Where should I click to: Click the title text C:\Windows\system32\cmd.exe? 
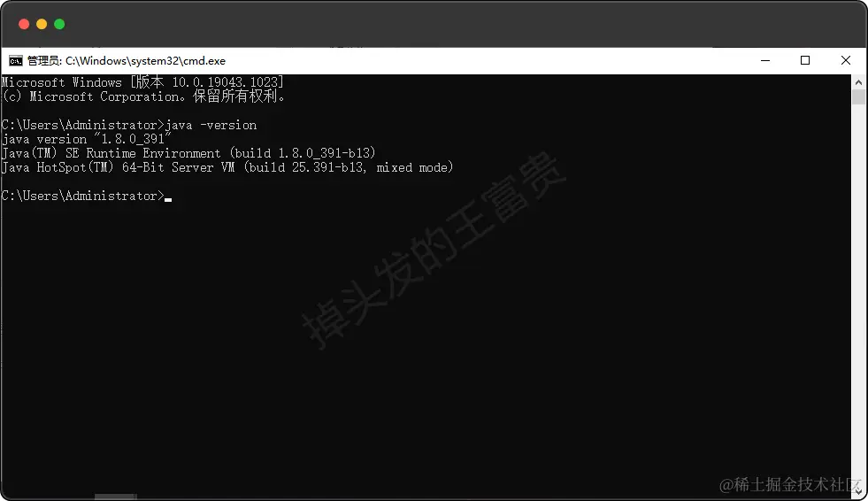coord(145,61)
